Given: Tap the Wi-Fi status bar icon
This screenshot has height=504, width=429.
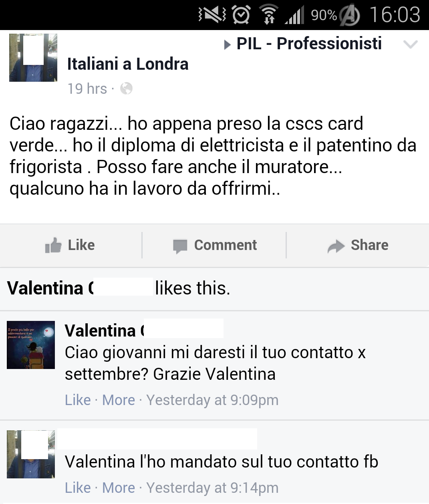Looking at the screenshot, I should pos(269,15).
